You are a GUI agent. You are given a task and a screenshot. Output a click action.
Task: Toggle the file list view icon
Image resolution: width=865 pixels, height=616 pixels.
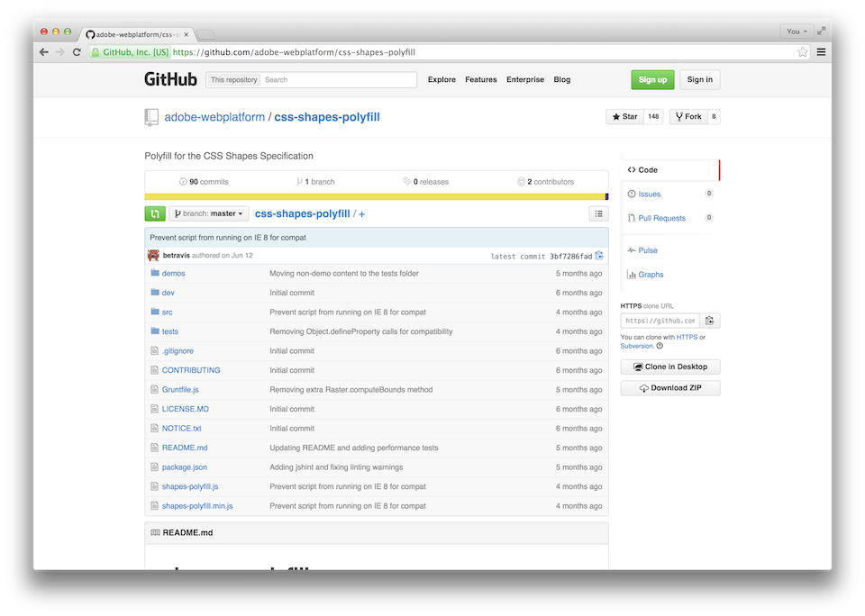pos(598,214)
